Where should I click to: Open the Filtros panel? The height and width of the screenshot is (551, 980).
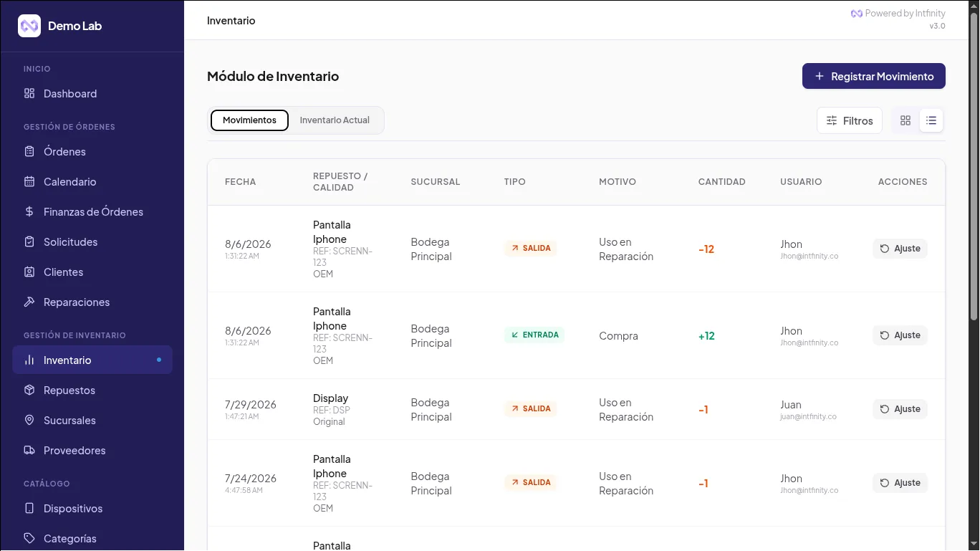click(x=850, y=120)
